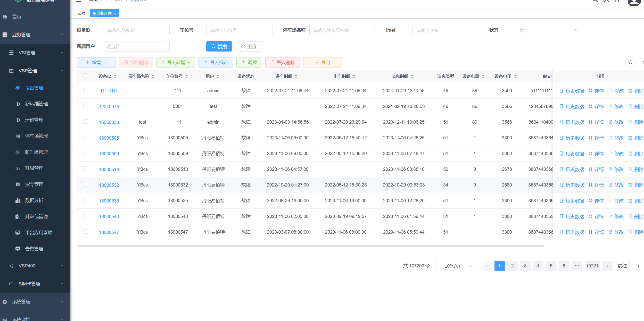Screen dimensions: 644x321
Task: Check the row checkbox for device 11111111
Action: [86, 90]
